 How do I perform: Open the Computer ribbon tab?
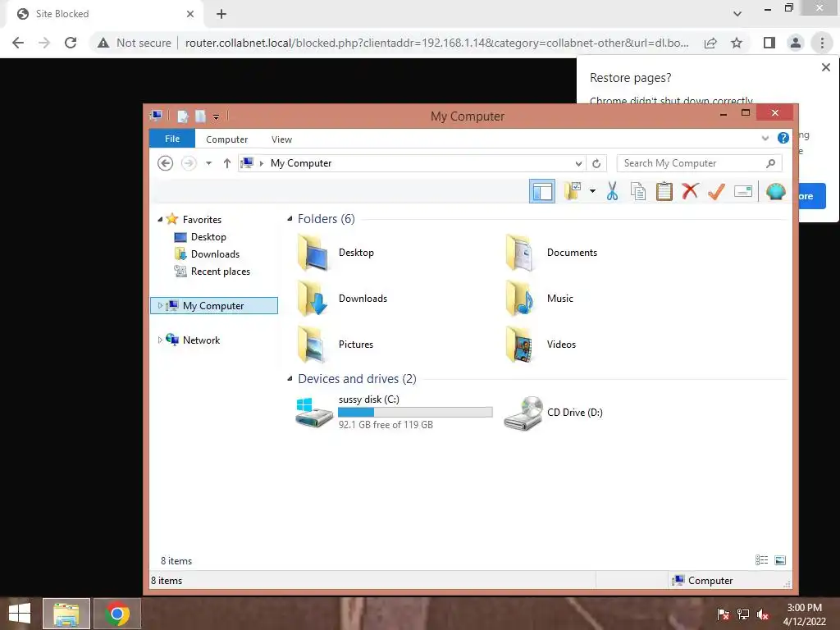pyautogui.click(x=226, y=139)
